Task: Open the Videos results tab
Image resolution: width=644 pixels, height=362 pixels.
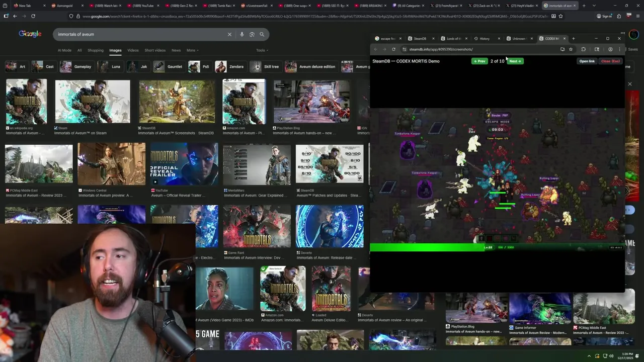Action: point(133,50)
